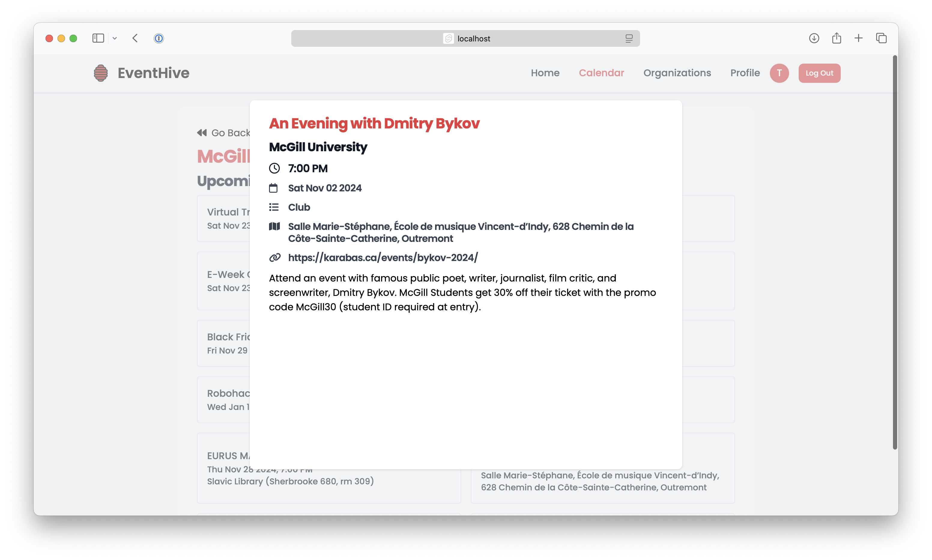Click the page vertical scrollbar

point(895,253)
